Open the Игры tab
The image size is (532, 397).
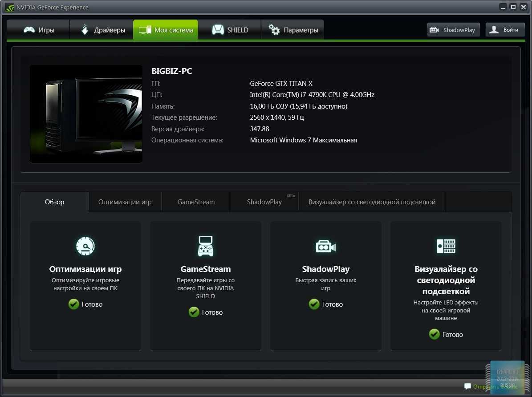point(39,30)
